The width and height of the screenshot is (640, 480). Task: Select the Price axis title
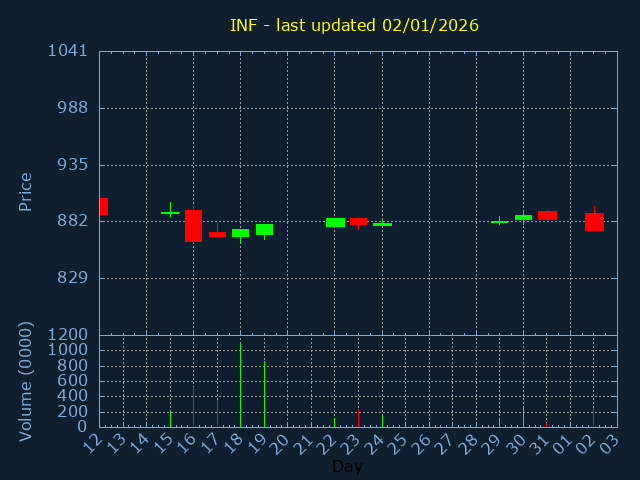26,191
